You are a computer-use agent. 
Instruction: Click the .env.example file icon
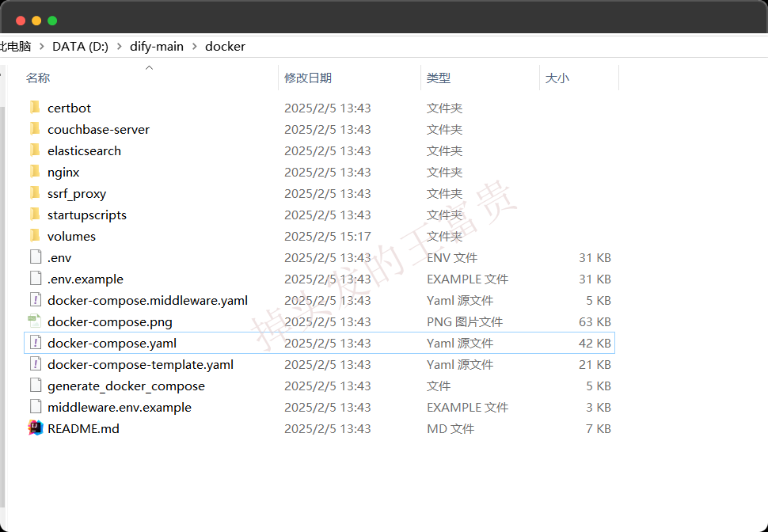coord(36,279)
